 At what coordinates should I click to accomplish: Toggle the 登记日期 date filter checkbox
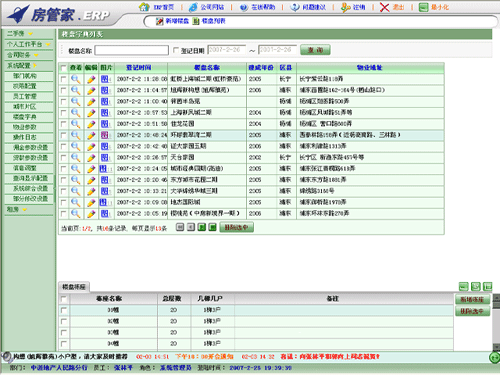pyautogui.click(x=176, y=50)
